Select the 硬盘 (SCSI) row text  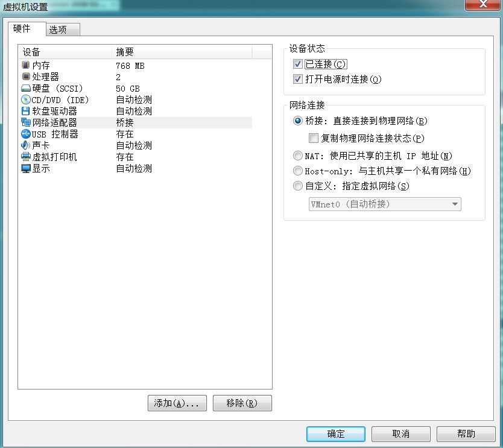pos(57,89)
